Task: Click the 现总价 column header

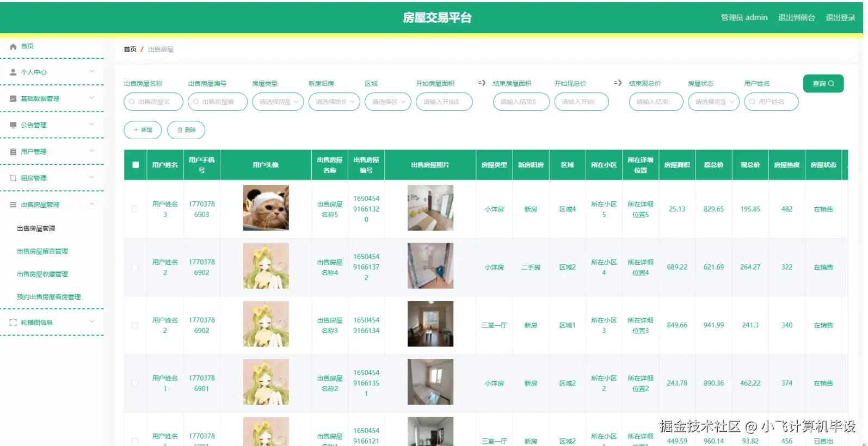Action: pyautogui.click(x=750, y=165)
